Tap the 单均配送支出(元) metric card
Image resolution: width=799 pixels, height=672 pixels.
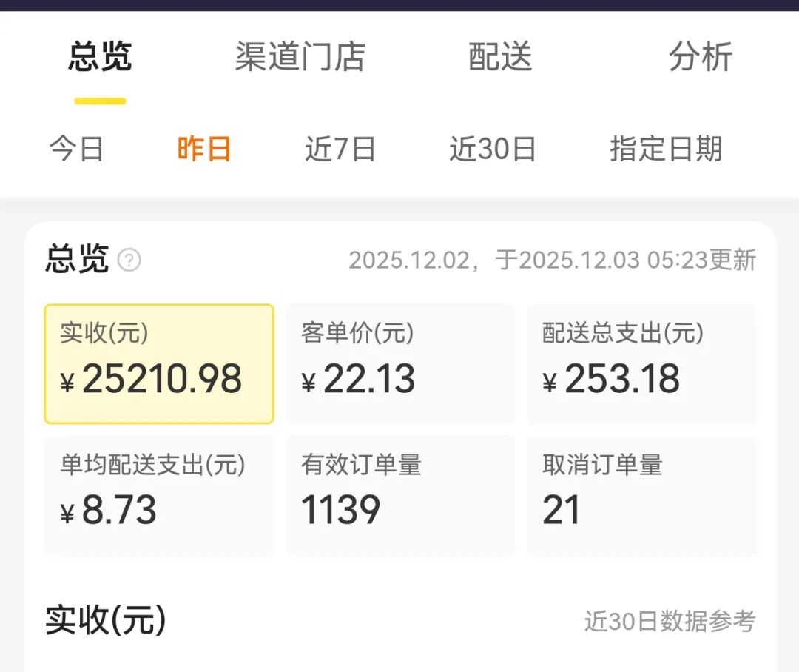[x=159, y=495]
